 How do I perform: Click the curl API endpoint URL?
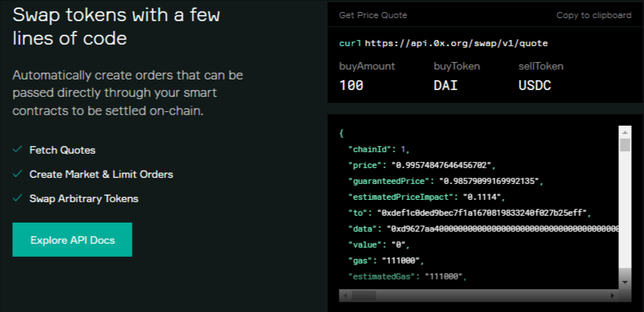pyautogui.click(x=456, y=43)
